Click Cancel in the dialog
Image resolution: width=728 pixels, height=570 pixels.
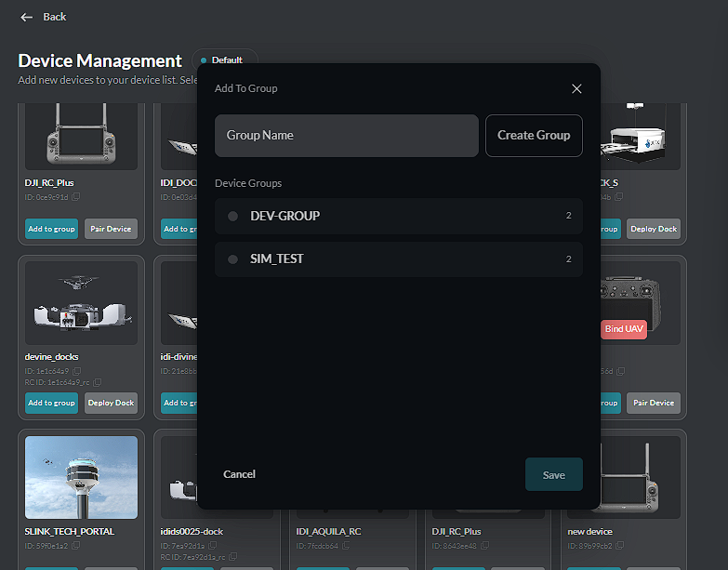239,474
